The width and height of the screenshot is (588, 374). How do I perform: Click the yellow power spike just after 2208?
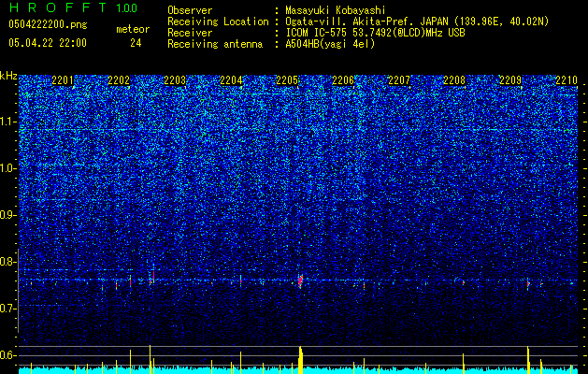[464, 364]
